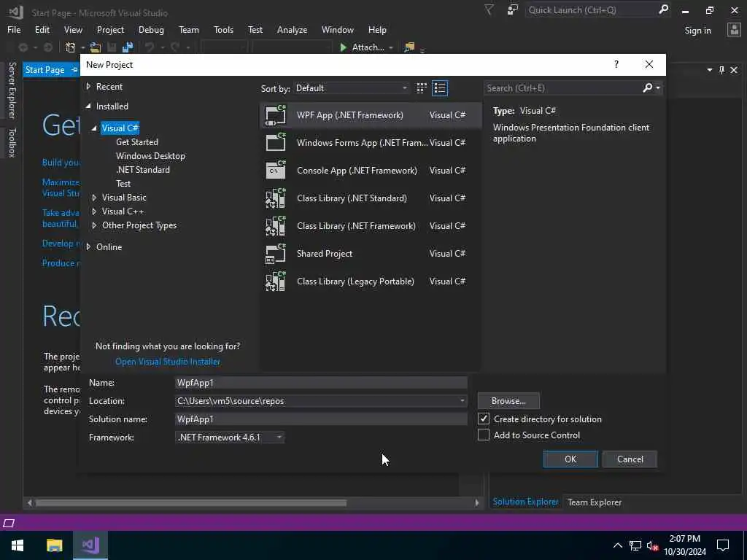Open the Tools menu
747x560 pixels.
click(223, 29)
